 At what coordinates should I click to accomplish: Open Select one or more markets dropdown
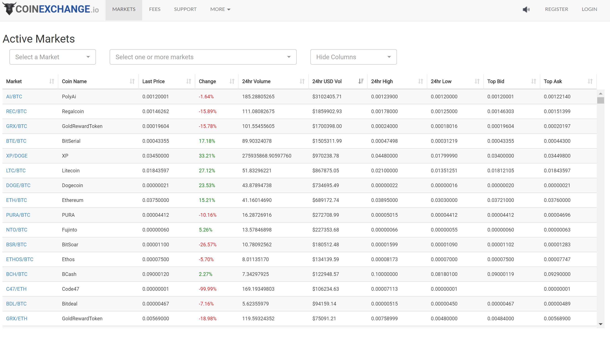203,57
